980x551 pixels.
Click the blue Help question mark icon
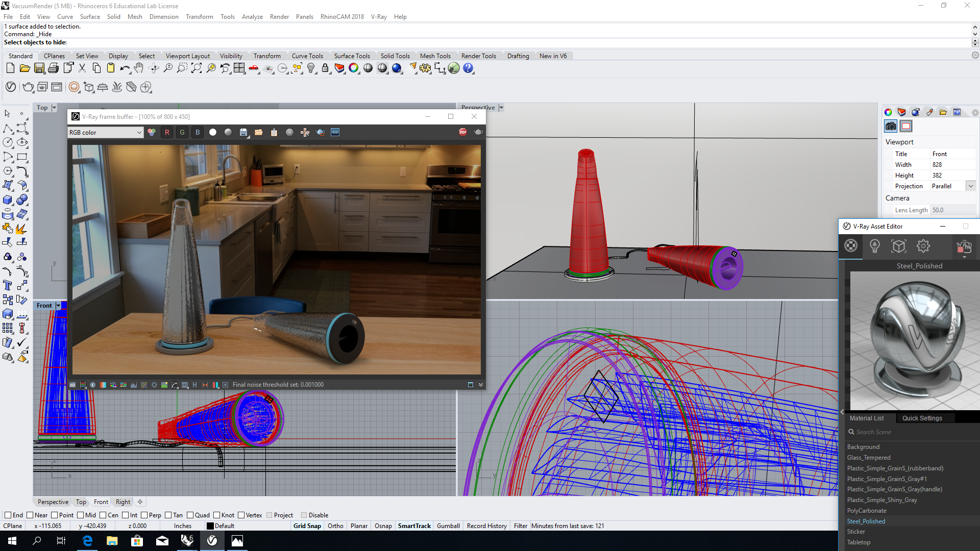468,68
